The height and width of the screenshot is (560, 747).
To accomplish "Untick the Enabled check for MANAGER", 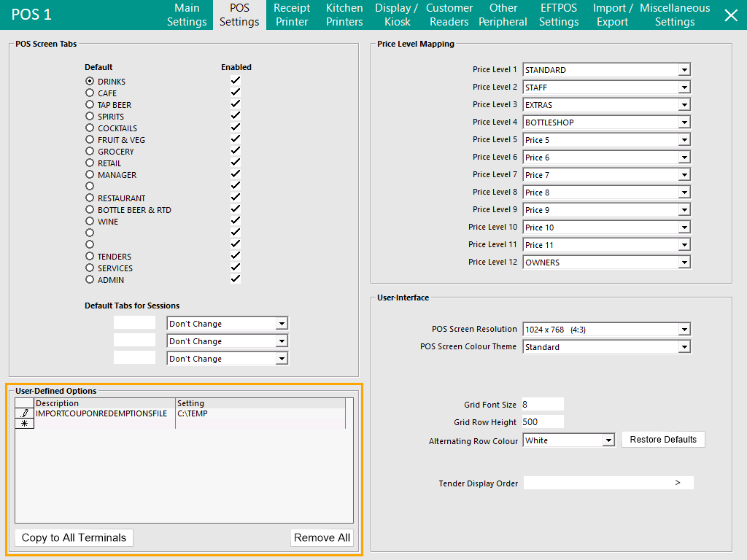I will click(236, 174).
